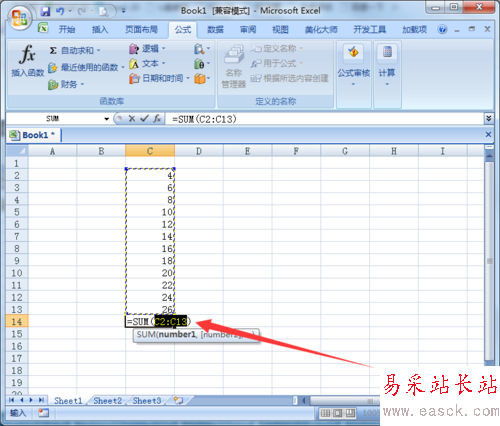This screenshot has width=500, height=426.
Task: Confirm formula with checkmark button
Action: (x=144, y=119)
